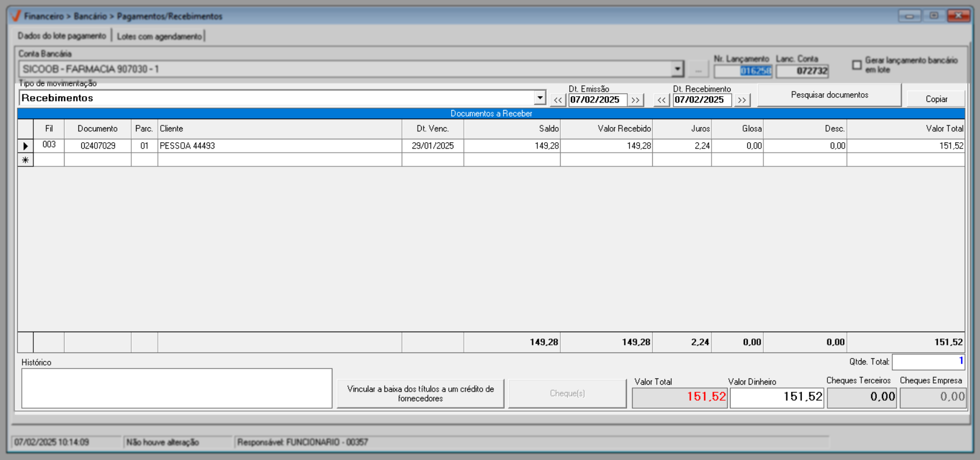The width and height of the screenshot is (980, 460).
Task: Click the app logo icon in title bar
Action: pos(16,16)
